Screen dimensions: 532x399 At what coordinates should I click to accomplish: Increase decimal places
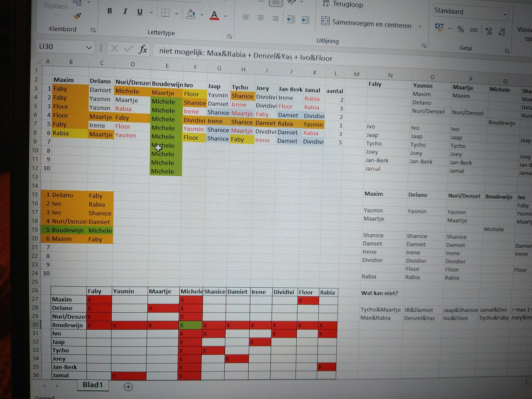(x=489, y=31)
